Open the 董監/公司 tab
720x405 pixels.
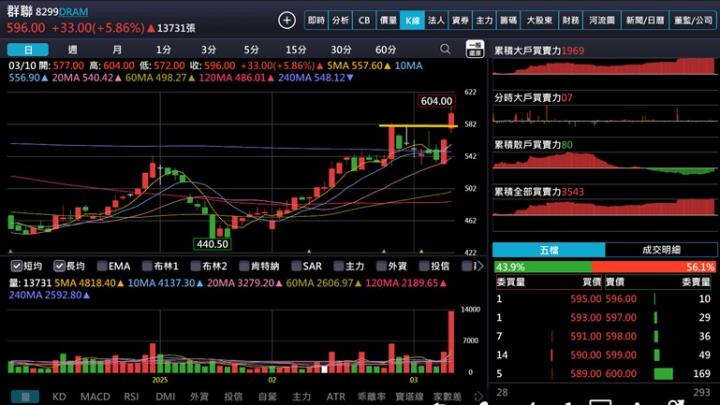tap(693, 20)
